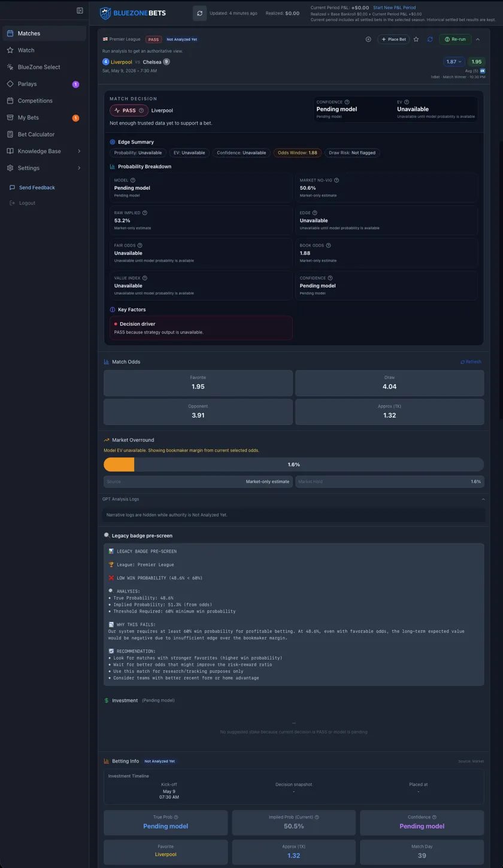The height and width of the screenshot is (868, 503).
Task: Click the Edge Summary target icon
Action: point(113,142)
